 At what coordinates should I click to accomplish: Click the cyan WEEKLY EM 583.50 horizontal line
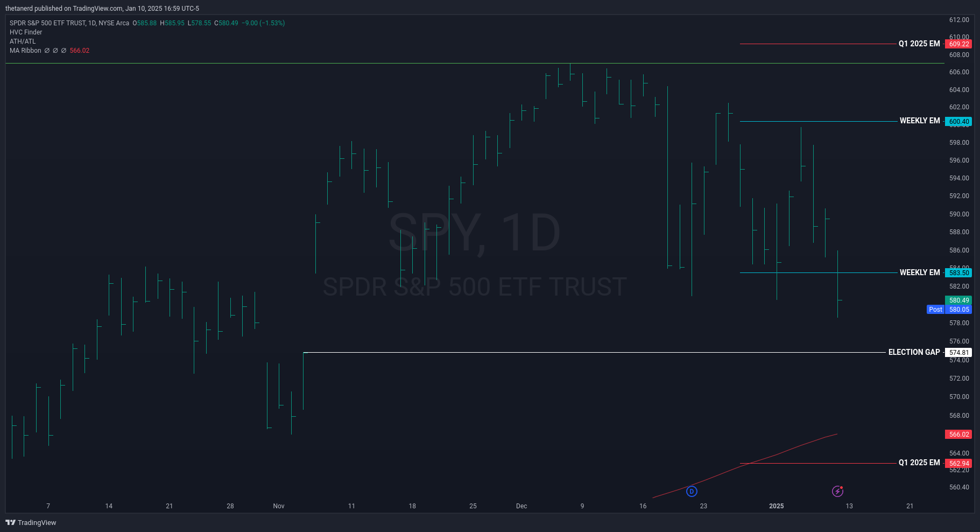(818, 273)
